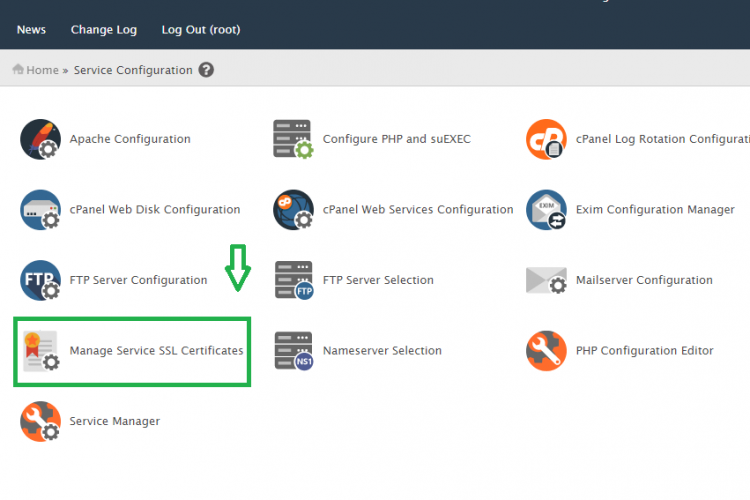Click cPanel Web Disk Configuration link
Image resolution: width=750 pixels, height=500 pixels.
tap(155, 210)
